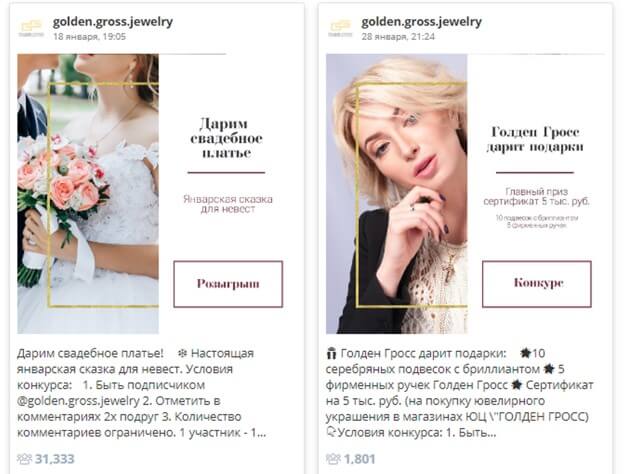Click the @golden.gross.jewelry mention in caption
Viewport: 626px width, 474px height.
[78, 401]
